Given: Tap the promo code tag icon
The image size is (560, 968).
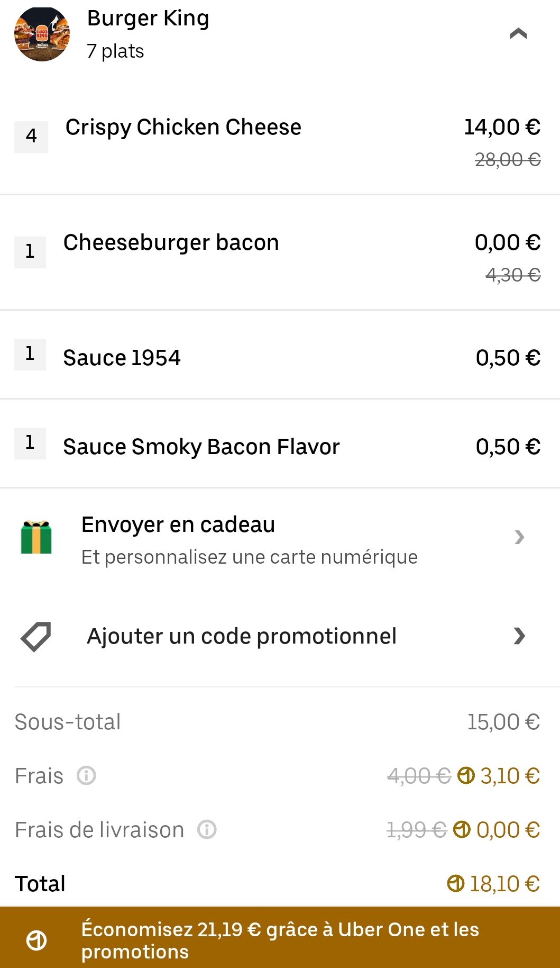Looking at the screenshot, I should [36, 636].
